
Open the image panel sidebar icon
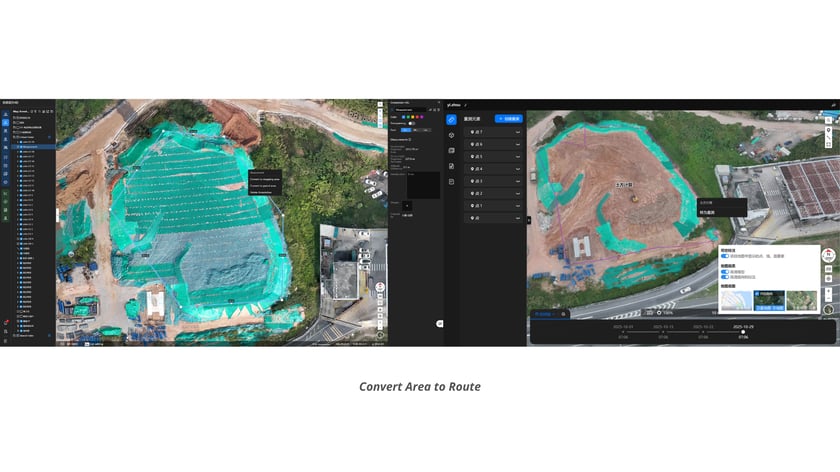[451, 150]
